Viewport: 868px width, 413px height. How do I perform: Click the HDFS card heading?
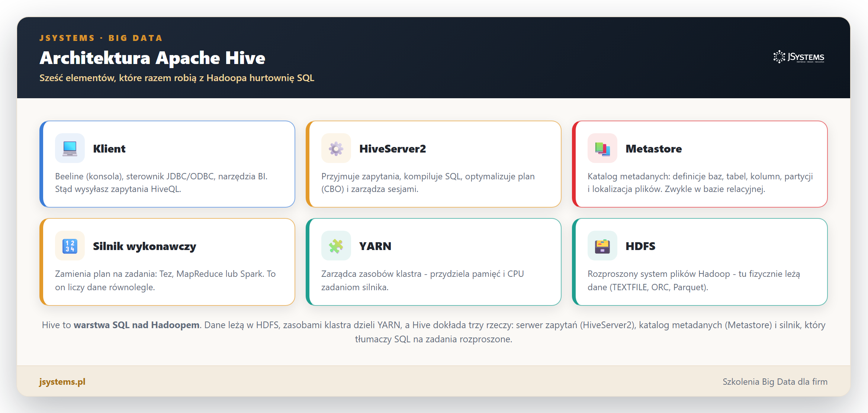tap(640, 246)
